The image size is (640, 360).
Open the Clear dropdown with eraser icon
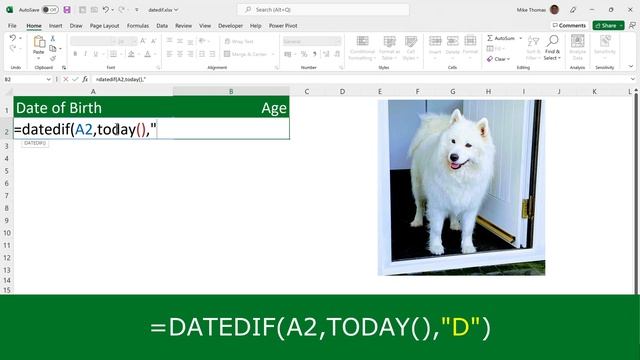click(498, 59)
